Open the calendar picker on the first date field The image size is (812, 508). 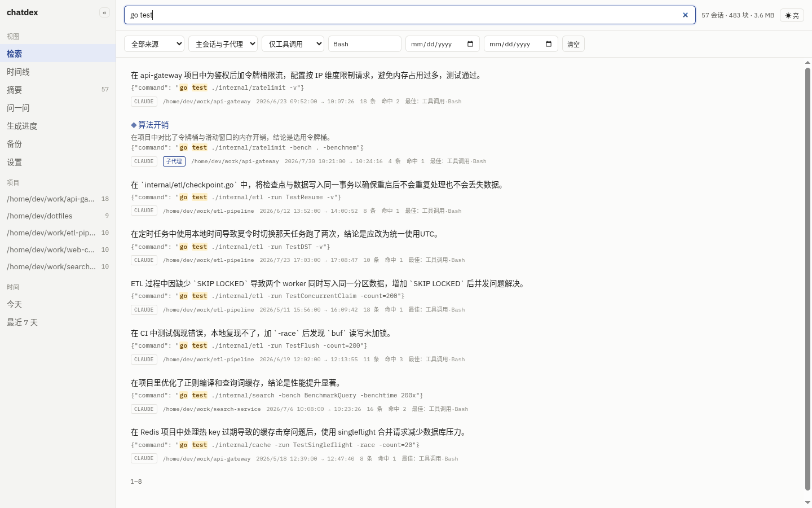(x=470, y=44)
